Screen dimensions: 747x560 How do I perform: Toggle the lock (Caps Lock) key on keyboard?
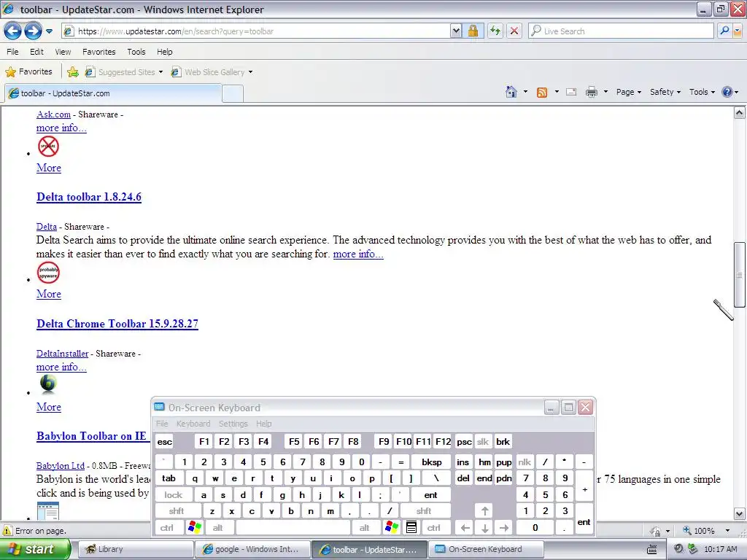click(174, 495)
